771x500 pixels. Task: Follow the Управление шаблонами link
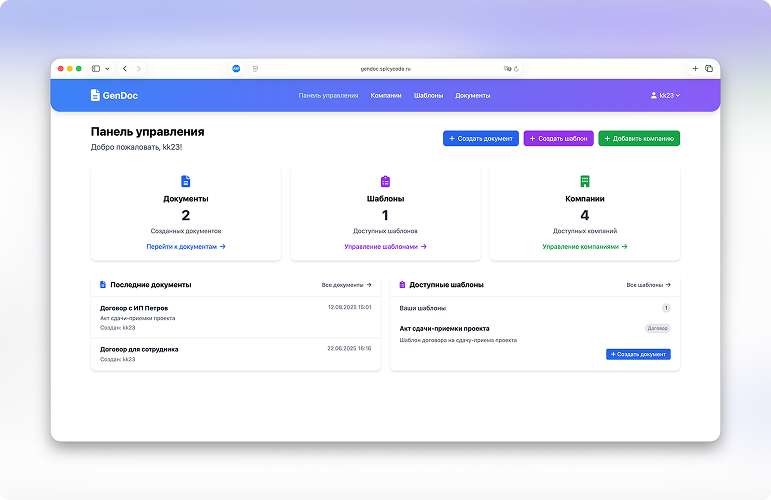tap(385, 246)
